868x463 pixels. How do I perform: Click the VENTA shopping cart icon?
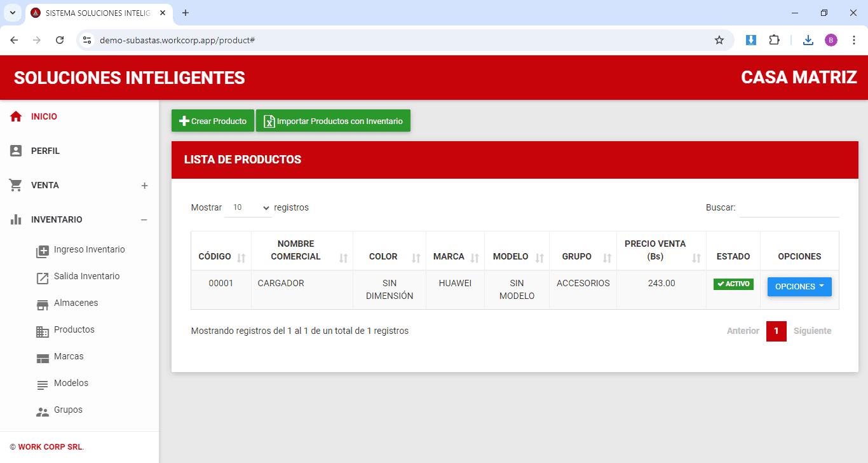tap(16, 185)
